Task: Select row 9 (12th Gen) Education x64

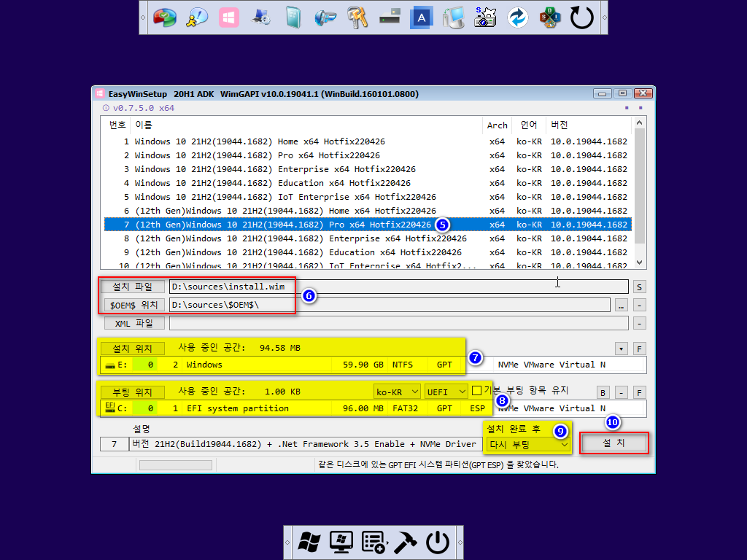Action: [x=368, y=252]
